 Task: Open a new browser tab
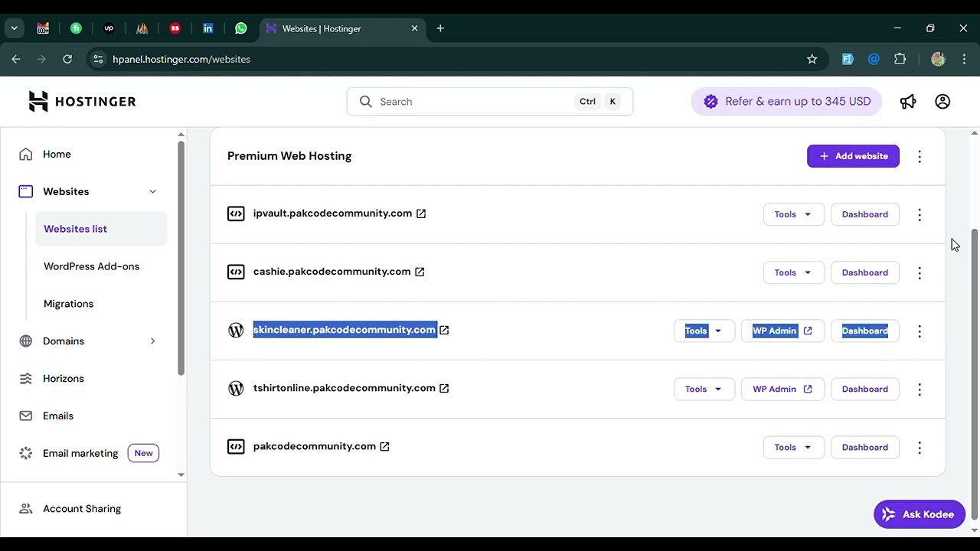point(440,28)
